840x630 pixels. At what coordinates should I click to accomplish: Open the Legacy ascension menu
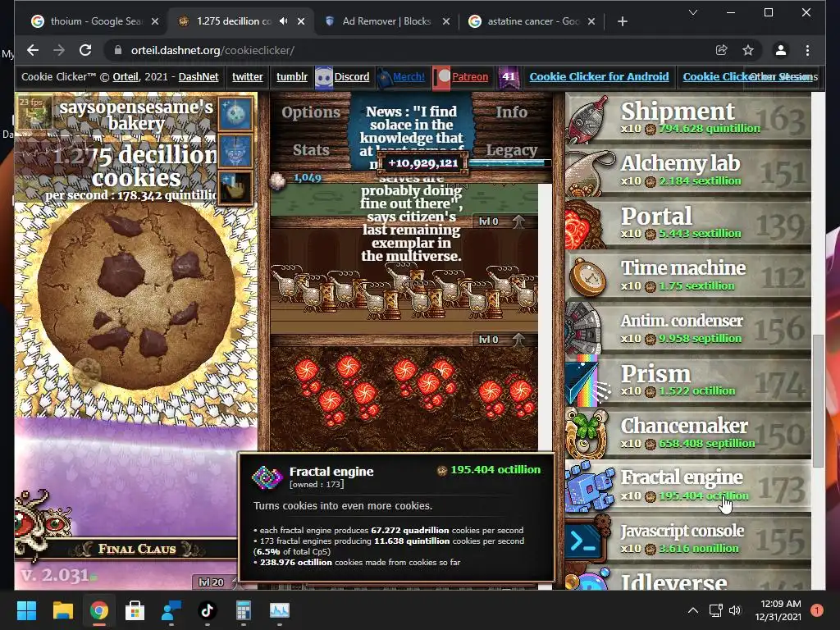[512, 150]
